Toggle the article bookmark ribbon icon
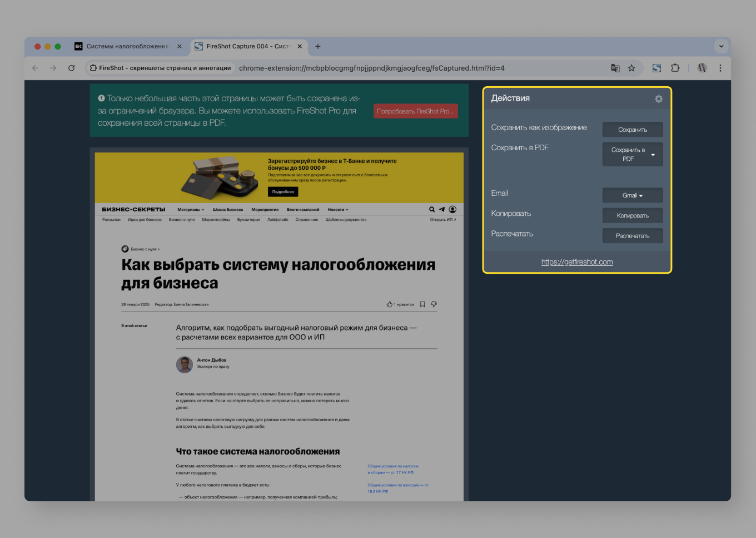The width and height of the screenshot is (756, 538). tap(422, 304)
